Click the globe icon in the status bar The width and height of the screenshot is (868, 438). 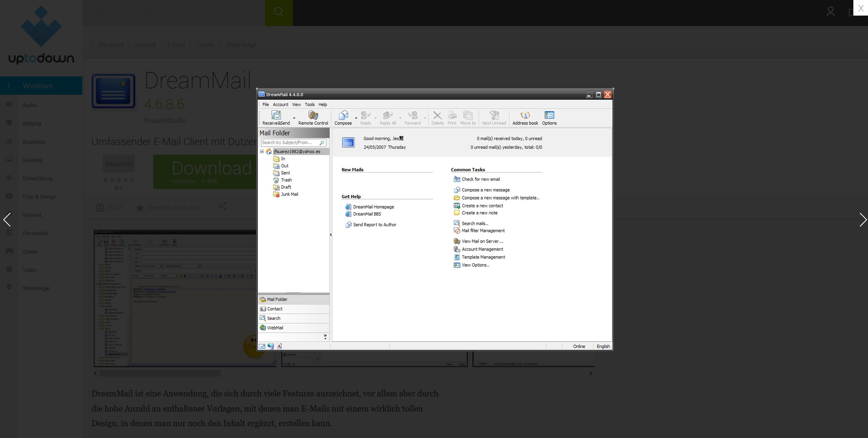coord(271,346)
